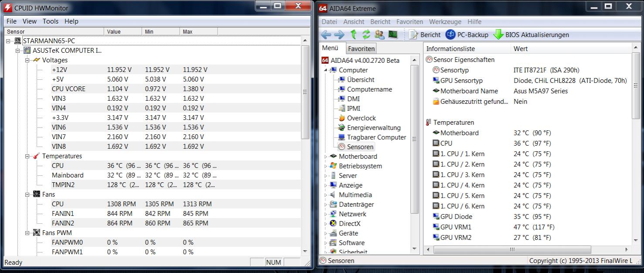
Task: Open Bericht report wizard
Action: click(x=425, y=35)
